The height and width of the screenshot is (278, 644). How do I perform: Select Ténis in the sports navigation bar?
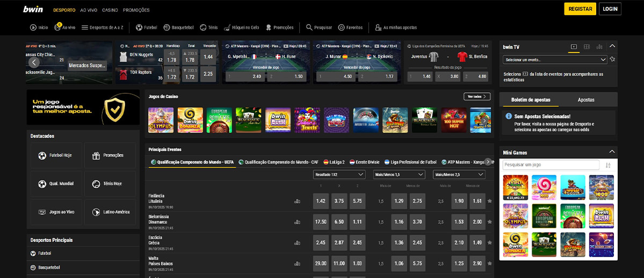[x=208, y=27]
